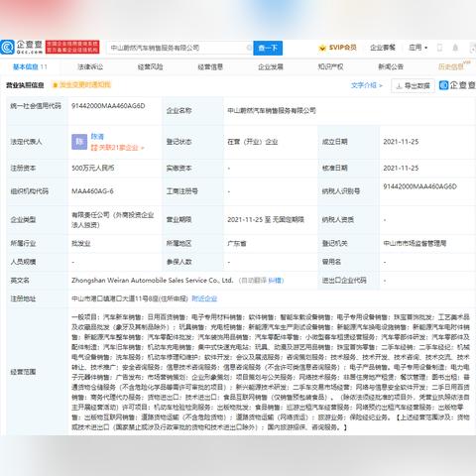476x476 pixels.
Task: Select the 纳税人识别号 value
Action: 419,186
